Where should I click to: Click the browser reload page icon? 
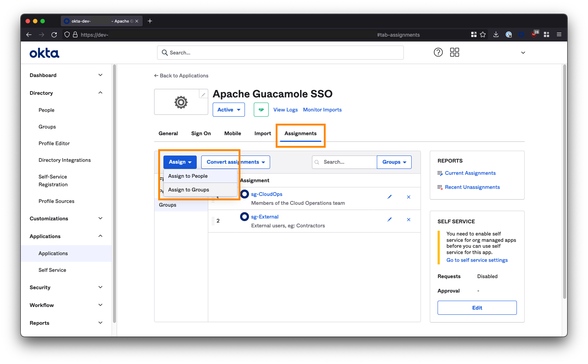click(x=54, y=35)
